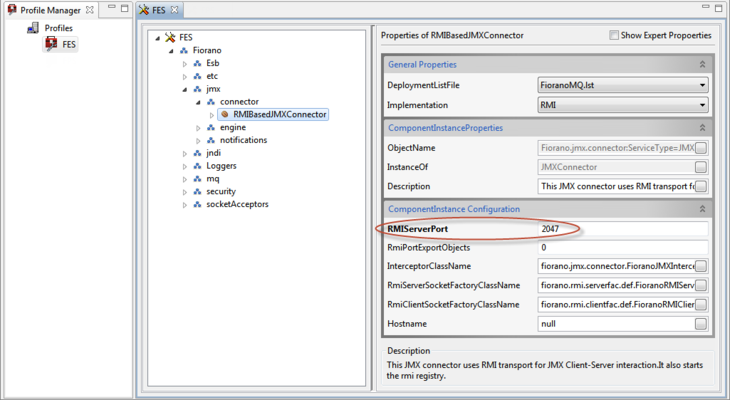Switch to the Profile Manager tab
The image size is (730, 400).
tap(50, 10)
